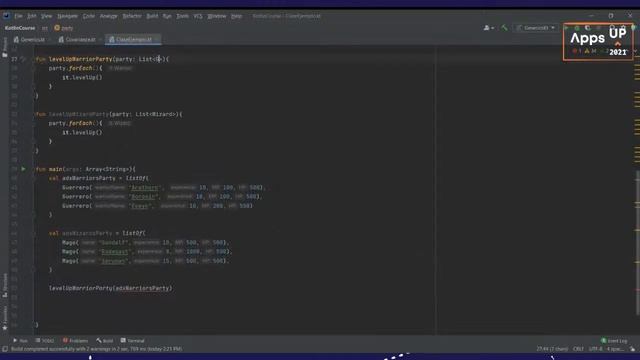
Task: Click the levelUpWarriorParty(adsWarriorsParty) call line
Action: tap(111, 288)
